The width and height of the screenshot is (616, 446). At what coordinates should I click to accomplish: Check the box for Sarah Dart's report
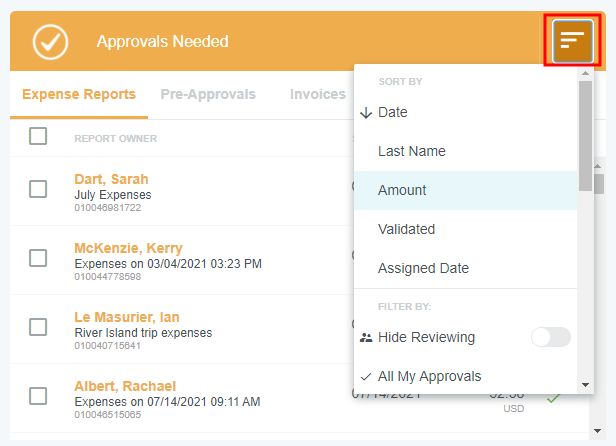pos(38,188)
